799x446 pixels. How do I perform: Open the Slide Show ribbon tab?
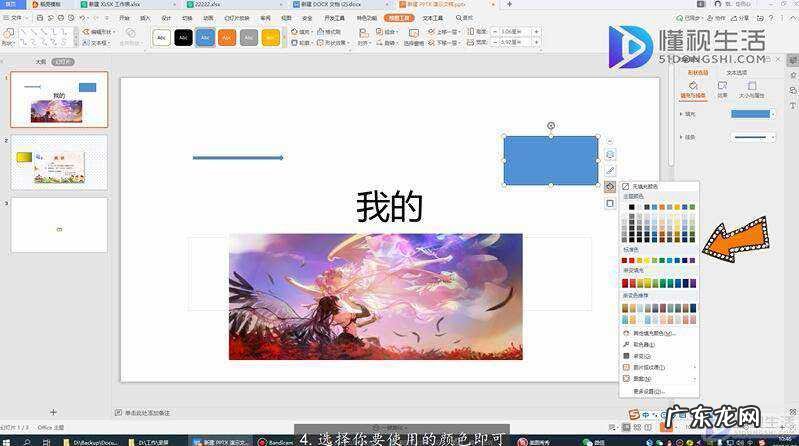click(x=237, y=18)
